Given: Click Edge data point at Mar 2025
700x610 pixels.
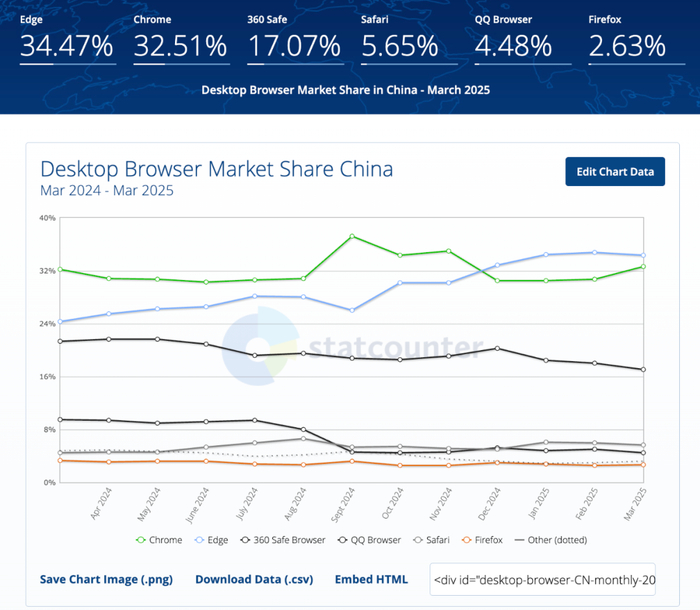Looking at the screenshot, I should pos(643,255).
